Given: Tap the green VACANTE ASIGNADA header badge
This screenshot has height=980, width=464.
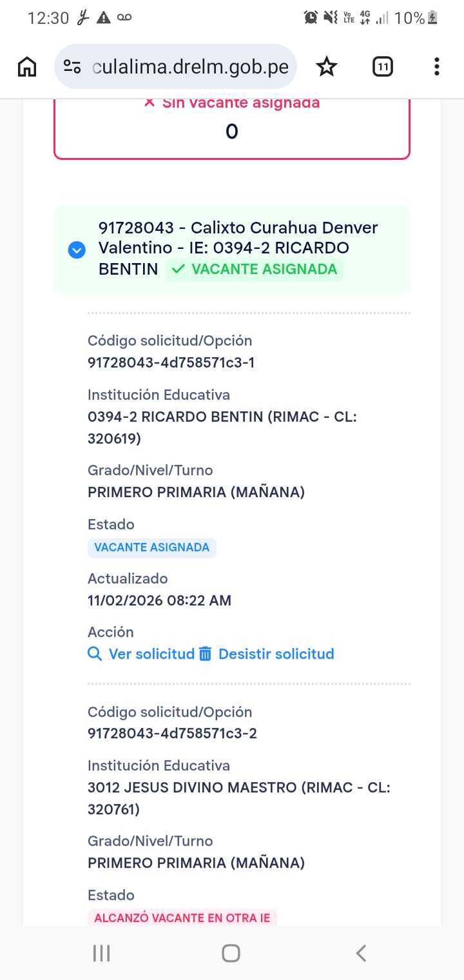Looking at the screenshot, I should [x=255, y=269].
